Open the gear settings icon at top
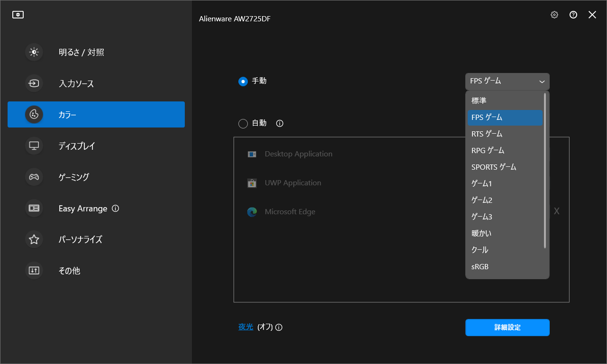Screen dimensions: 607x364 point(554,15)
